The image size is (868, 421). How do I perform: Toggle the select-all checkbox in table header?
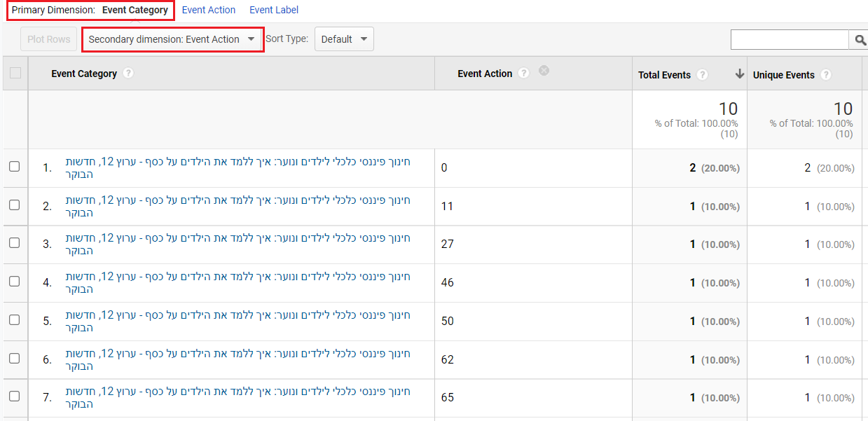click(x=15, y=73)
